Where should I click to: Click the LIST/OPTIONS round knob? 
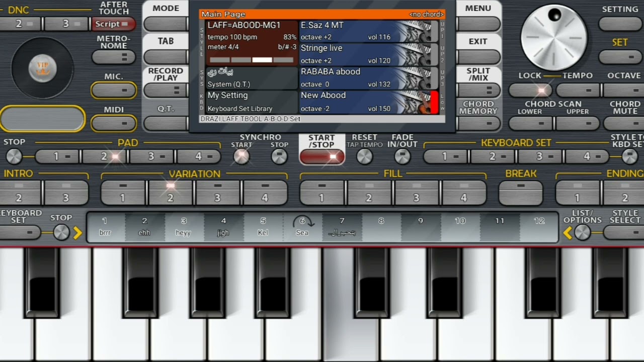(582, 232)
